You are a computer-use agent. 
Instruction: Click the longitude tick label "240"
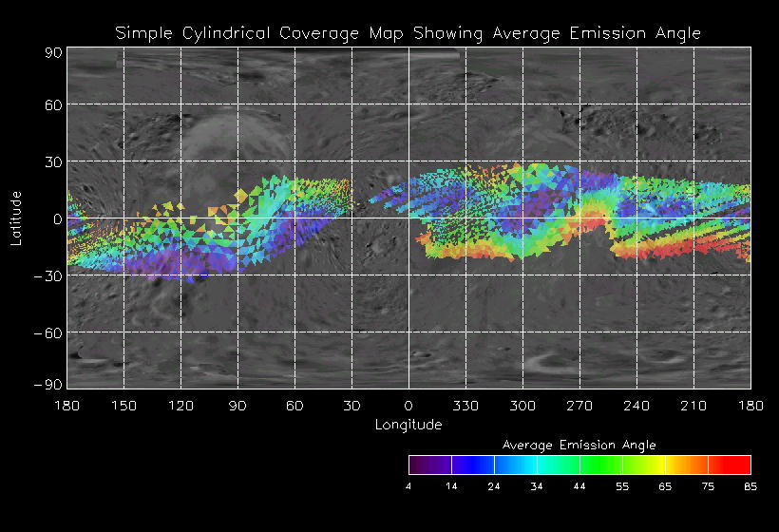click(x=636, y=406)
